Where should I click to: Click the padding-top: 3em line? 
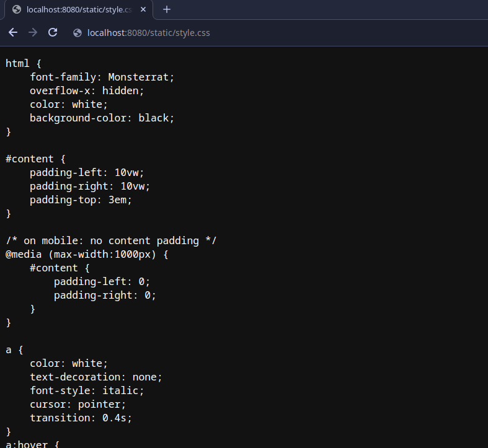coord(81,200)
